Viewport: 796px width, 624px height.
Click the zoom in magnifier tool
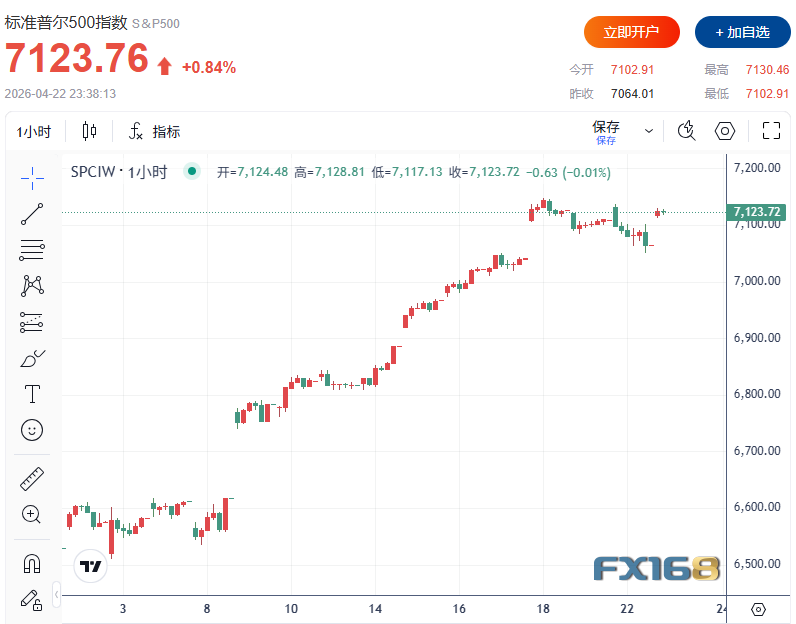[x=32, y=515]
